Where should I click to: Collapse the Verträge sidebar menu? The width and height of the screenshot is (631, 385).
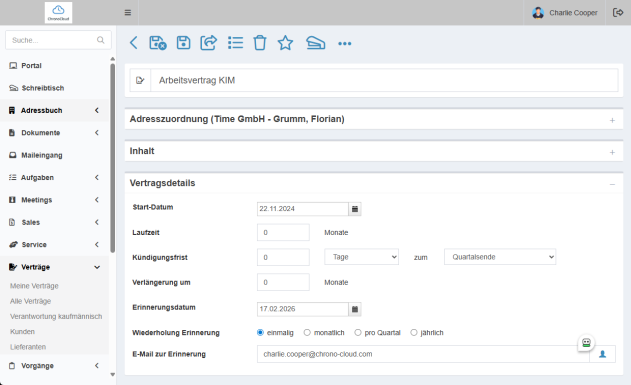tap(54, 267)
